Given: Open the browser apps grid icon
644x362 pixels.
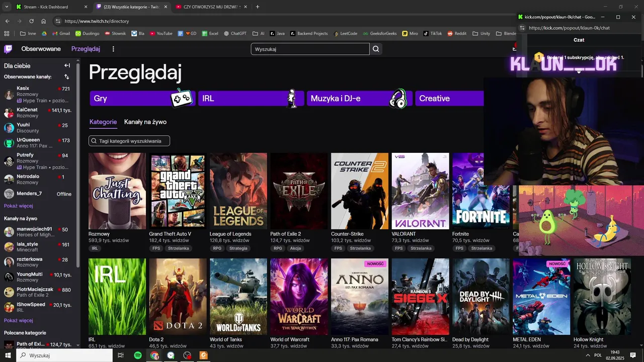Looking at the screenshot, I should coord(7,34).
